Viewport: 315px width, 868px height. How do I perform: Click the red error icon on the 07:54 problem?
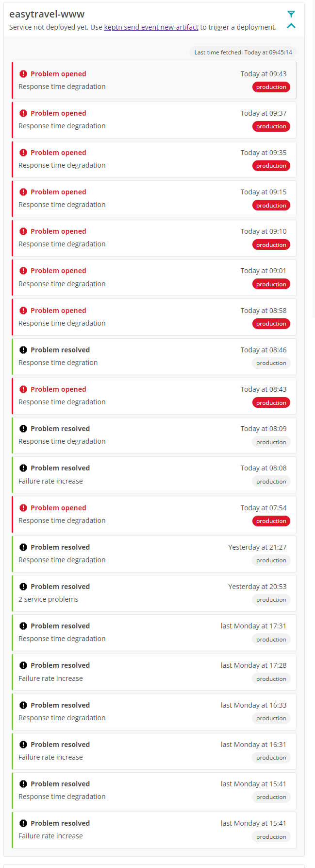coord(23,507)
